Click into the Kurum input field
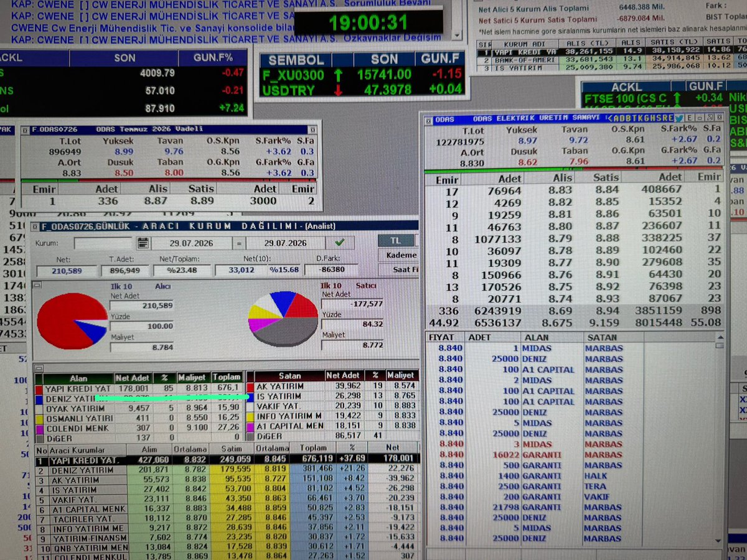This screenshot has height=560, width=747. pos(103,243)
